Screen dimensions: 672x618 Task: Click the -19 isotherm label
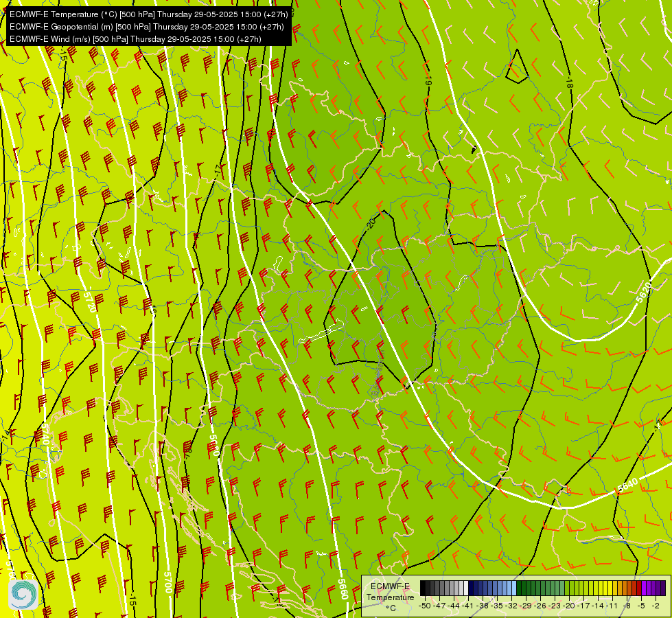(x=428, y=80)
